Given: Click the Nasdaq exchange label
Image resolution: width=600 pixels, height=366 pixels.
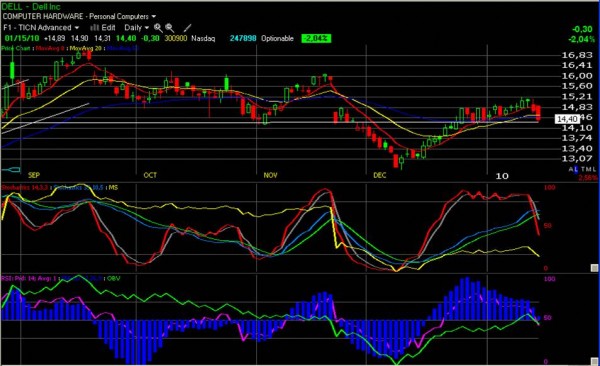Looking at the screenshot, I should (203, 38).
